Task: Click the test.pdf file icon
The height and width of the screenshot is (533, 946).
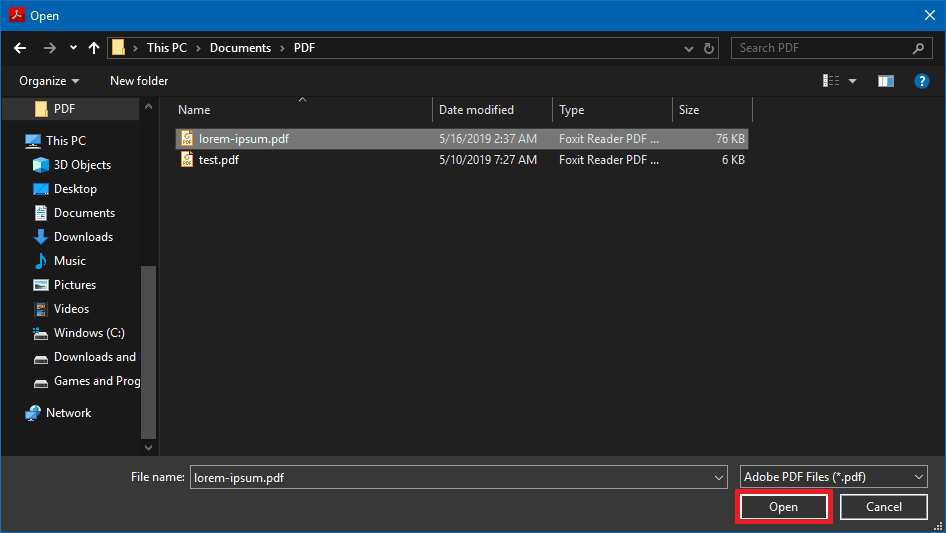Action: point(187,159)
